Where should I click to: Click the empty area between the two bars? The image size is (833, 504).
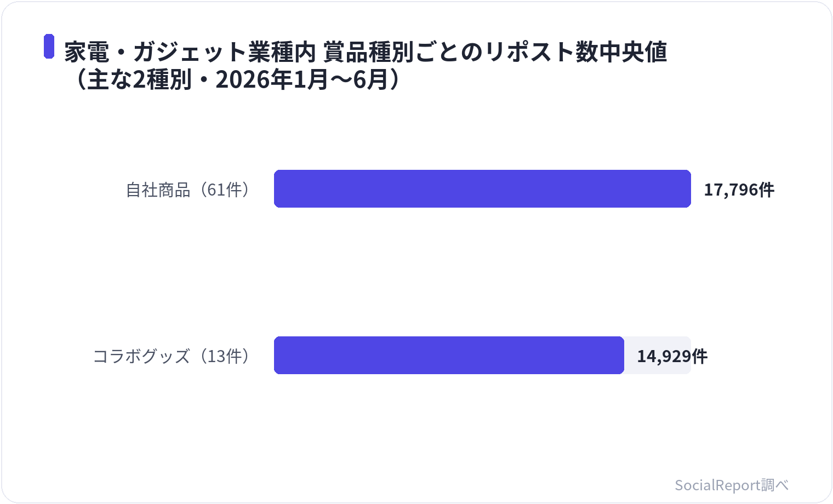(482, 272)
